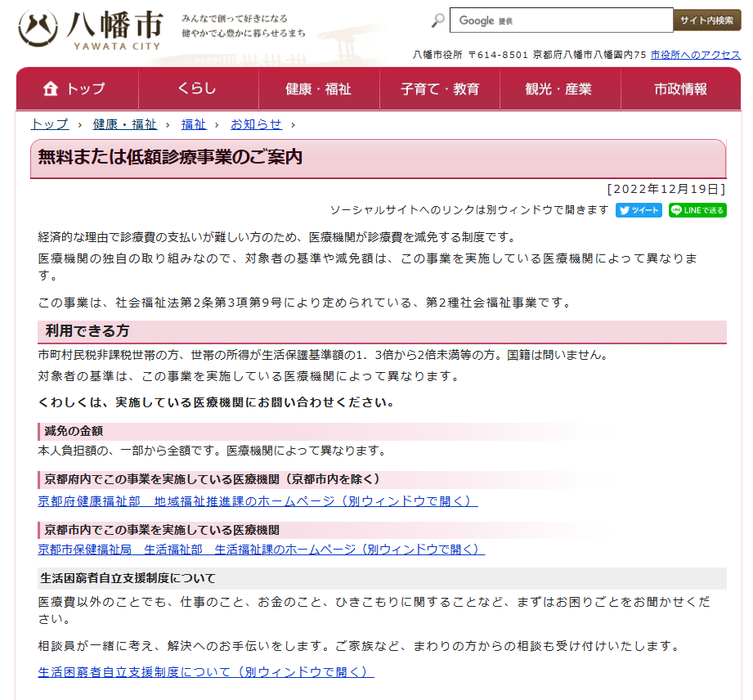753x700 pixels.
Task: Click the page title 無料または低額診療事業のご案内
Action: 170,157
